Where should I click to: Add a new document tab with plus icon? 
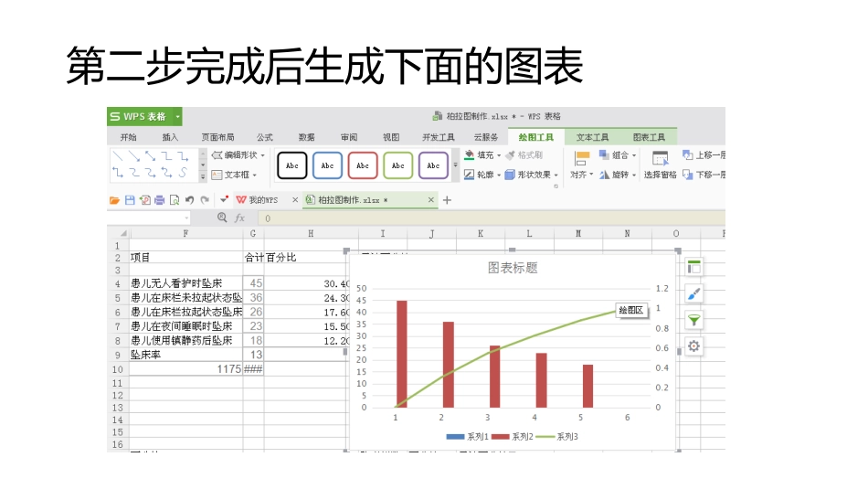click(x=447, y=200)
